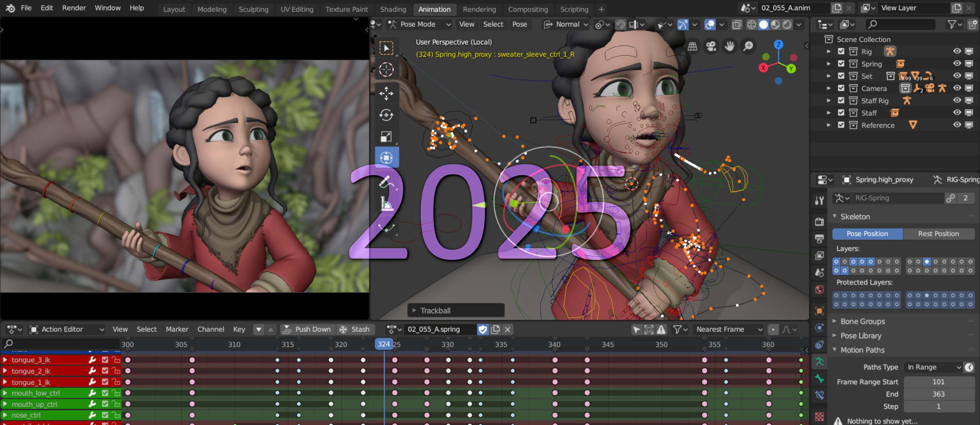Click the Push Down button
This screenshot has height=425, width=980.
pyautogui.click(x=308, y=330)
